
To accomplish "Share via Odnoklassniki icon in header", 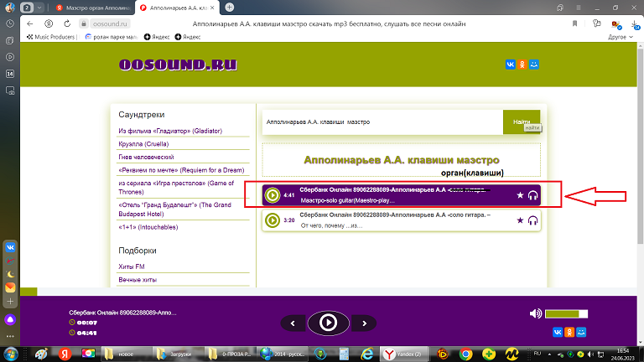I will [522, 65].
